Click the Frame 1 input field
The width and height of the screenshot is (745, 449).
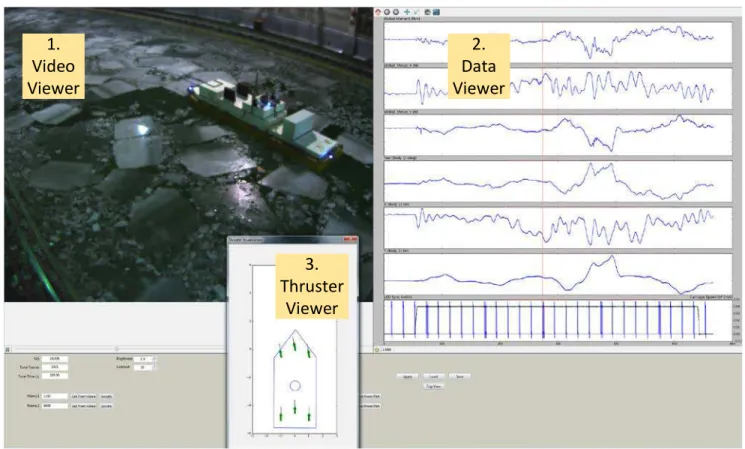coord(55,396)
